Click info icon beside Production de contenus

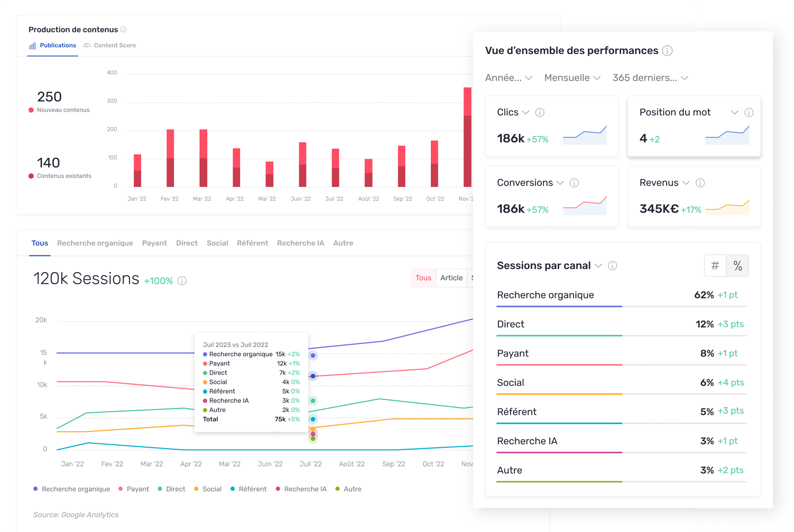(x=123, y=29)
